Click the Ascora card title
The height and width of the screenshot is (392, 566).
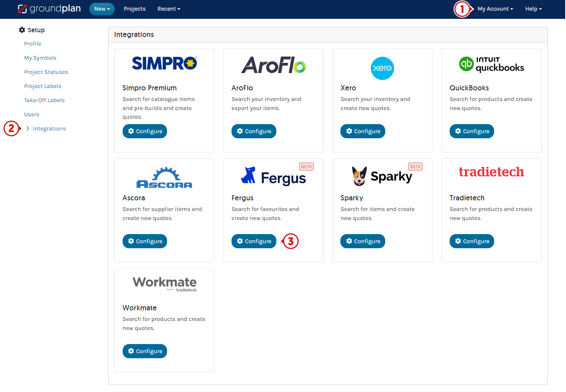134,198
